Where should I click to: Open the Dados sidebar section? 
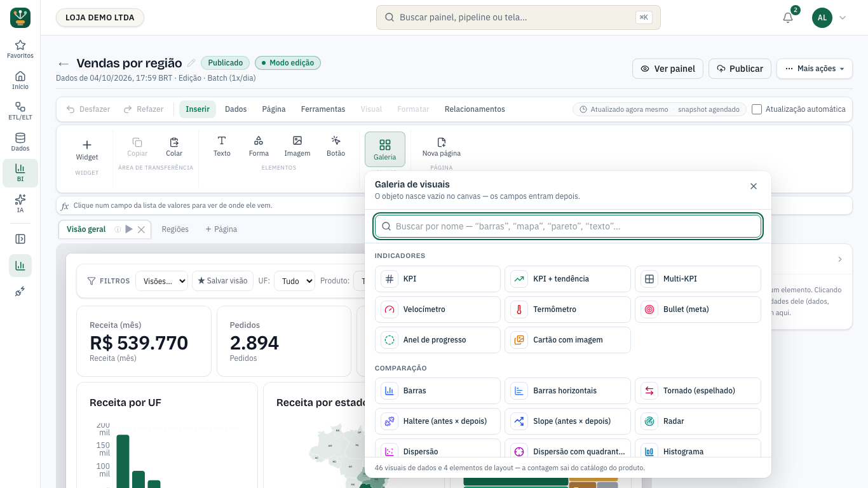20,142
